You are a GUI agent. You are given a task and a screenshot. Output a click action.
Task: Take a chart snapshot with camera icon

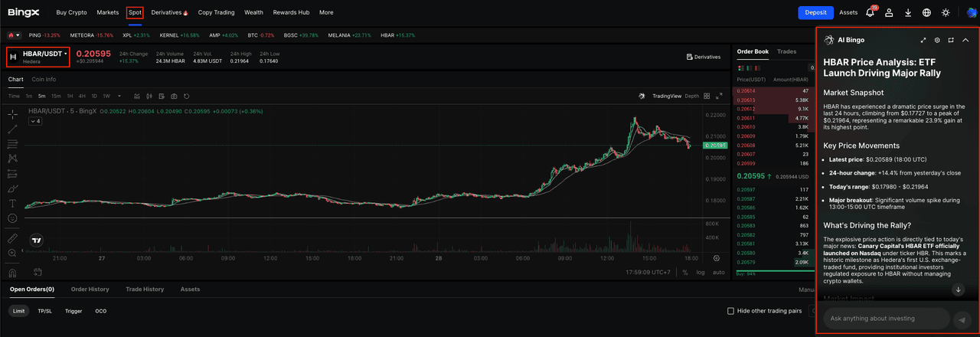pos(174,97)
